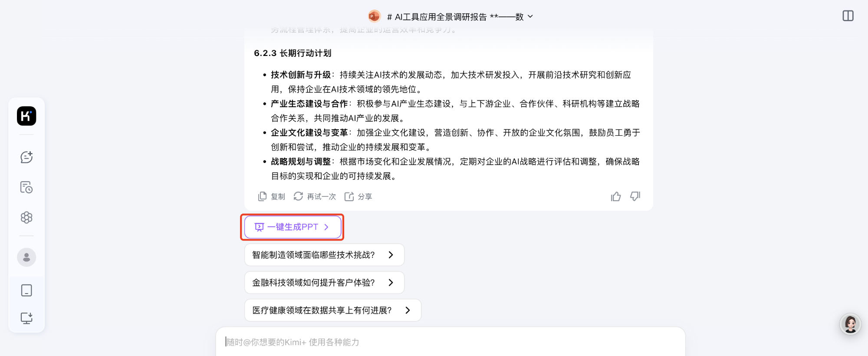
Task: Start a new chat from sidebar
Action: tap(26, 157)
